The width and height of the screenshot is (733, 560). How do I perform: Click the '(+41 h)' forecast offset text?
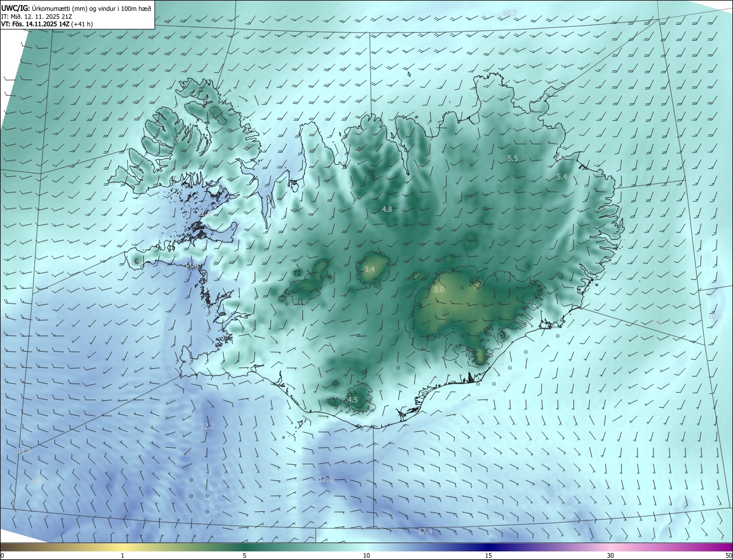point(82,24)
